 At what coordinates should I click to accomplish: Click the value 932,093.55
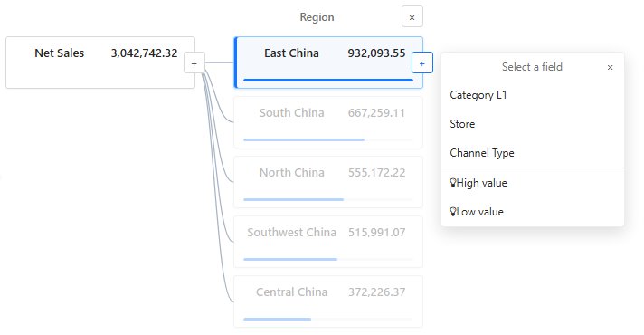coord(376,53)
